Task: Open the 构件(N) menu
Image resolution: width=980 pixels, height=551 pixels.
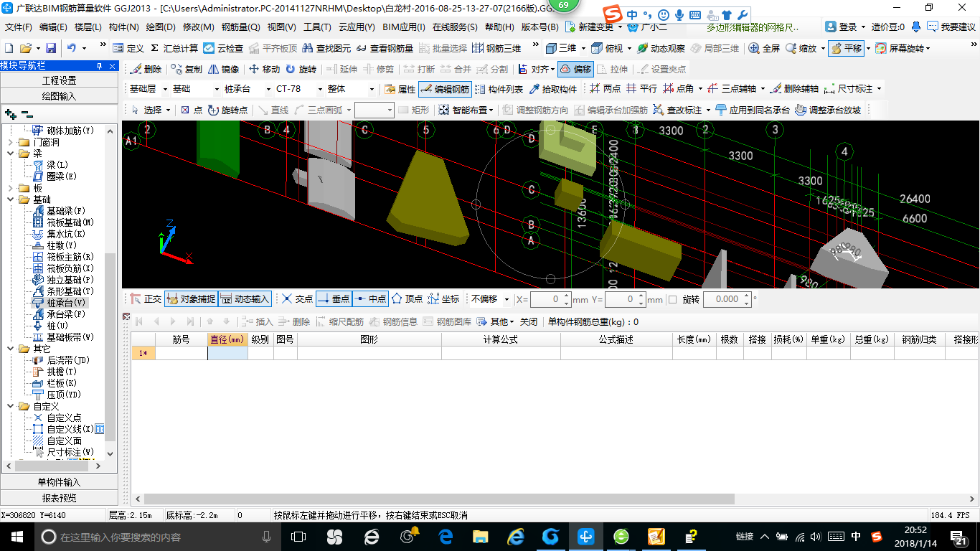Action: (x=123, y=27)
